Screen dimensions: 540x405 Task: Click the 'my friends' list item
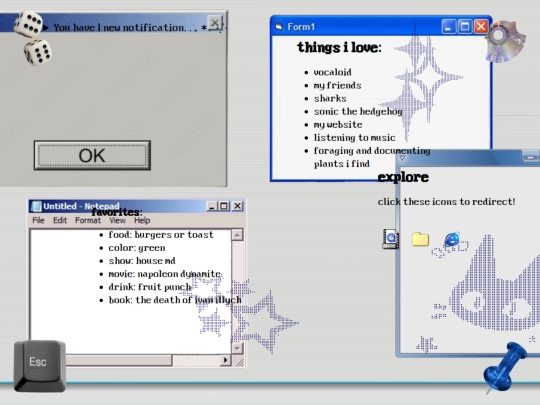point(337,85)
